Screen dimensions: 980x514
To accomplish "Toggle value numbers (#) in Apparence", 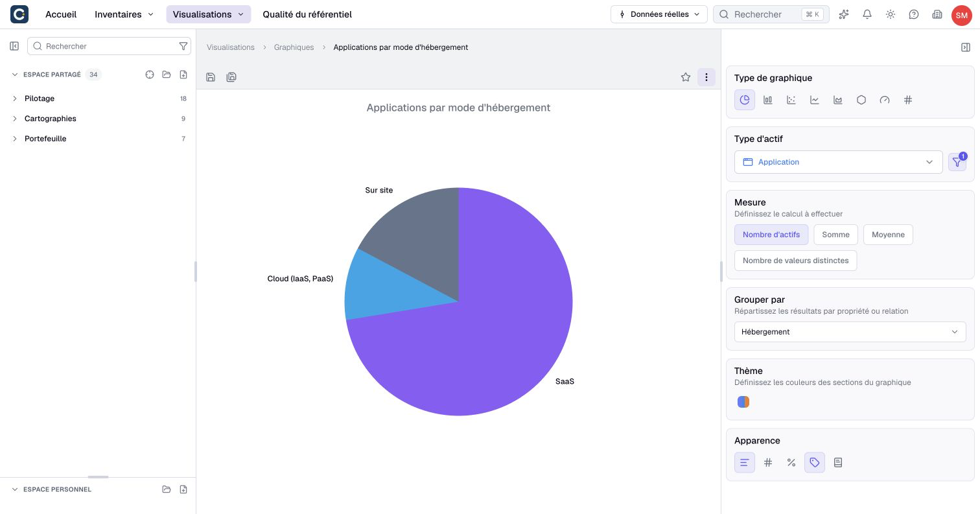I will pos(768,463).
